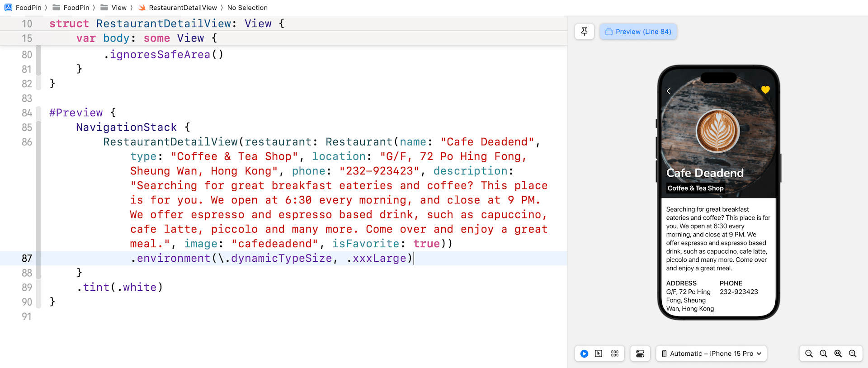This screenshot has width=868, height=368.
Task: Open the preview variants grid icon
Action: (x=614, y=354)
